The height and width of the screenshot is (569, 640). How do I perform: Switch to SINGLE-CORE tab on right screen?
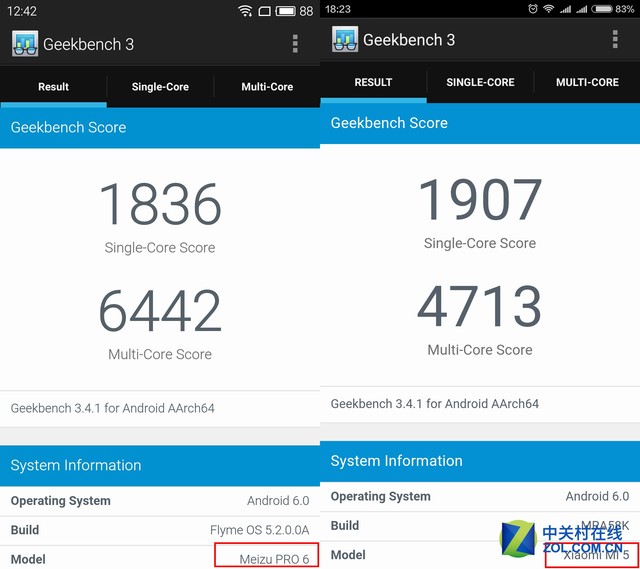click(x=480, y=82)
